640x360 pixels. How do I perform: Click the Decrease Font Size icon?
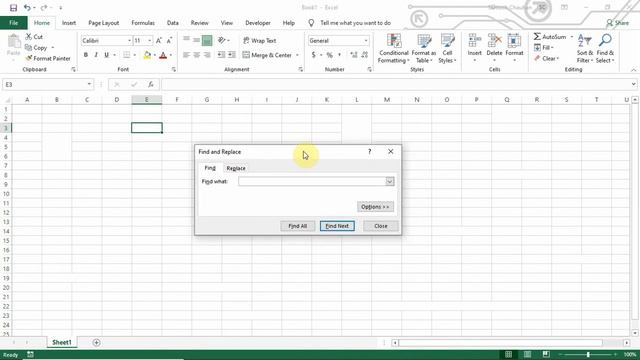pyautogui.click(x=169, y=40)
